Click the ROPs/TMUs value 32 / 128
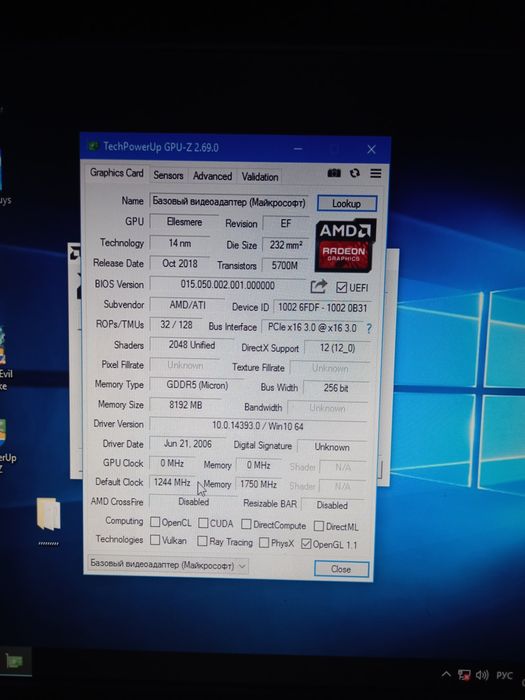The image size is (525, 700). pyautogui.click(x=176, y=325)
